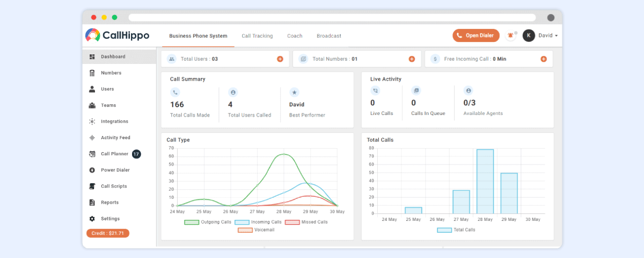
Task: Switch to Business Phone System tab
Action: tap(198, 36)
